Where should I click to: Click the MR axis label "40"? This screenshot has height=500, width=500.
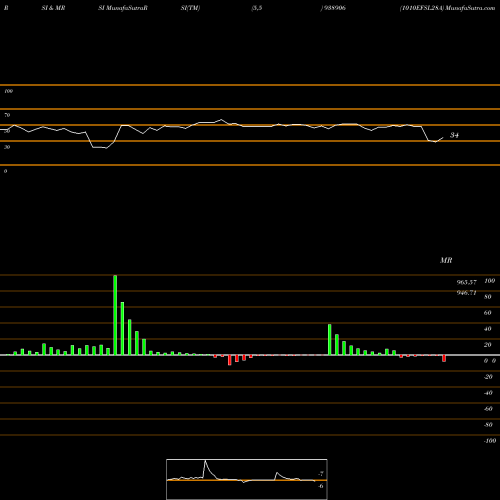pyautogui.click(x=488, y=329)
